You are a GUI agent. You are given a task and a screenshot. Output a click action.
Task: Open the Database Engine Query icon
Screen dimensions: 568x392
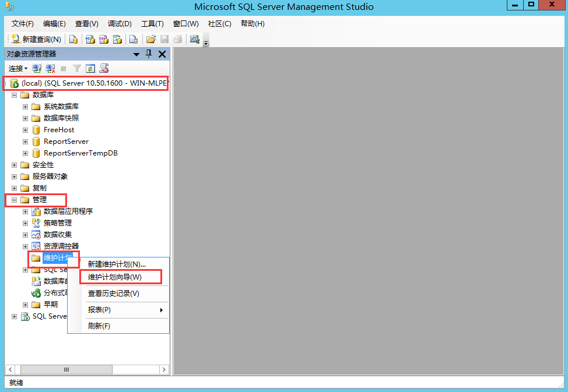pos(73,39)
